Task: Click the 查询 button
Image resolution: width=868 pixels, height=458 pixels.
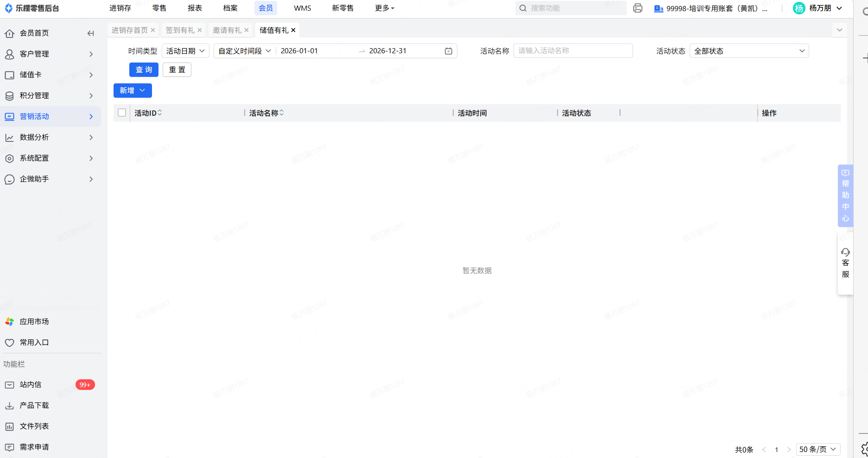Action: click(x=144, y=69)
